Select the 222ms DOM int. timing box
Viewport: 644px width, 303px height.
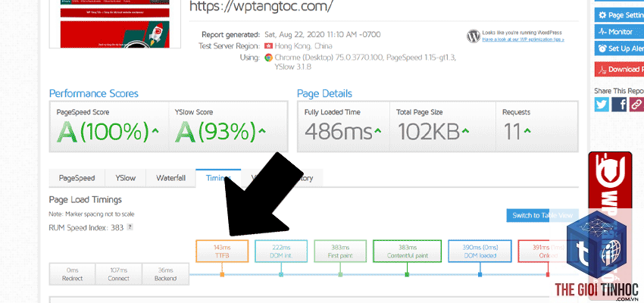click(281, 251)
